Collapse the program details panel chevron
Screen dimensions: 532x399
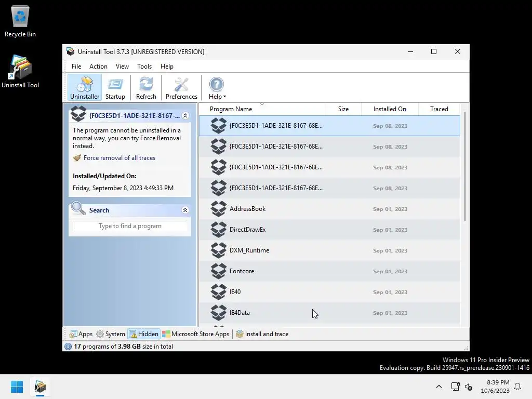coord(185,116)
